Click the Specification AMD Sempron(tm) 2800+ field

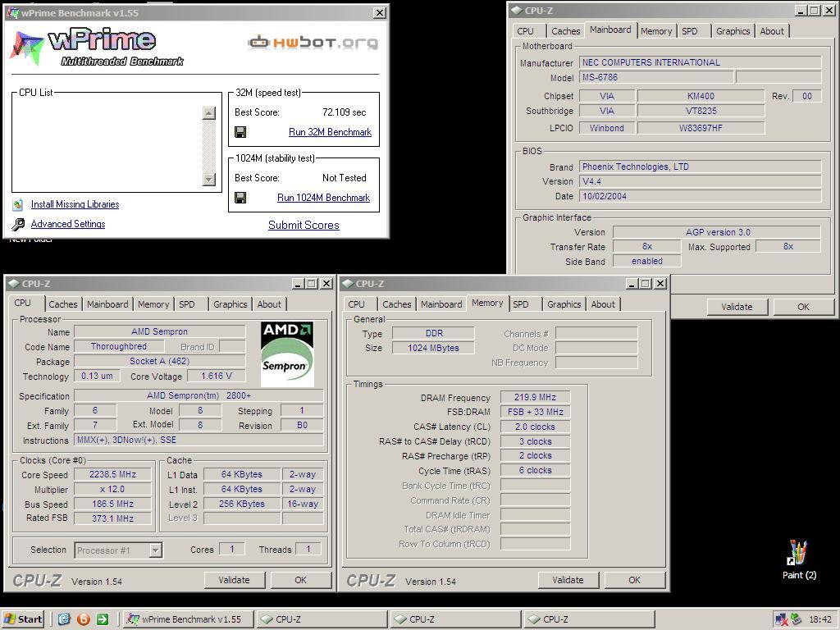199,396
